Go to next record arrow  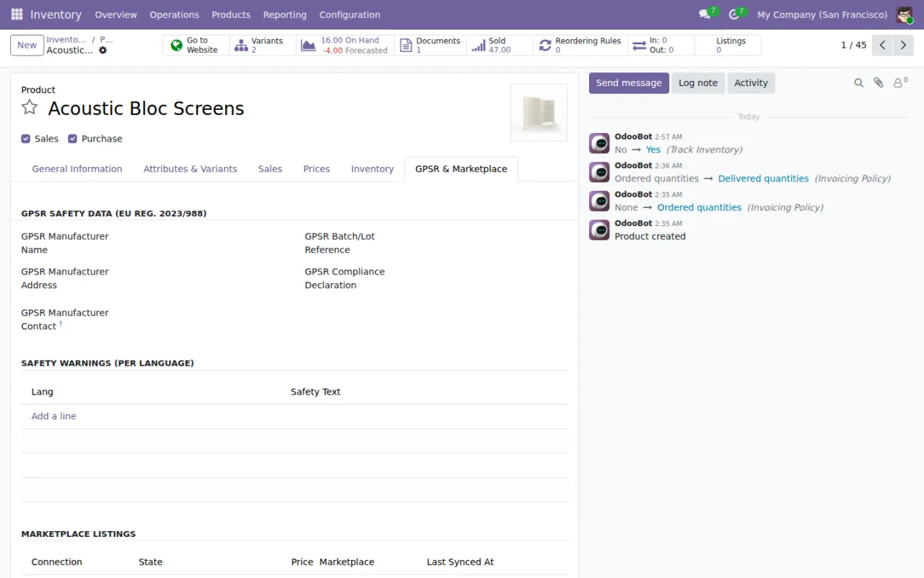pos(903,45)
